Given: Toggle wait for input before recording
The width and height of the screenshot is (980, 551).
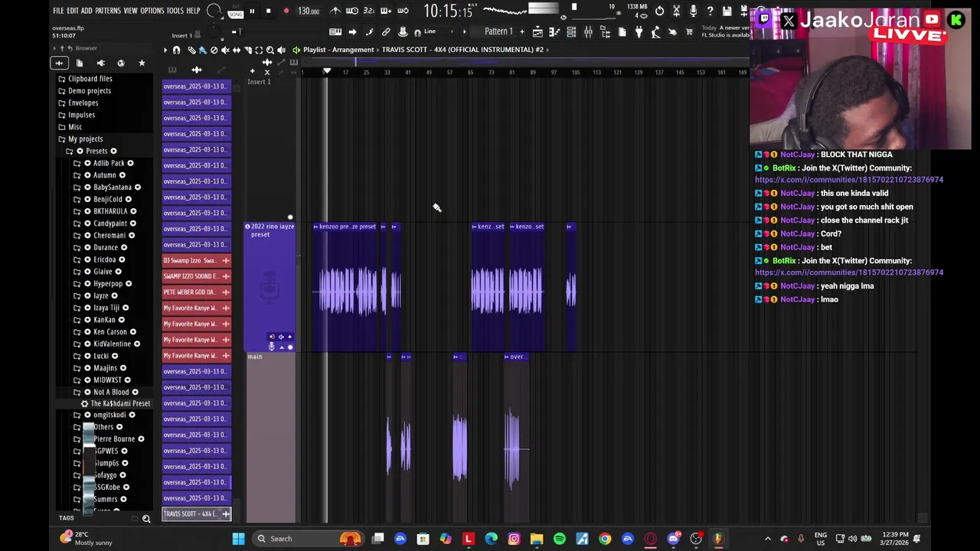Looking at the screenshot, I should pos(352,11).
